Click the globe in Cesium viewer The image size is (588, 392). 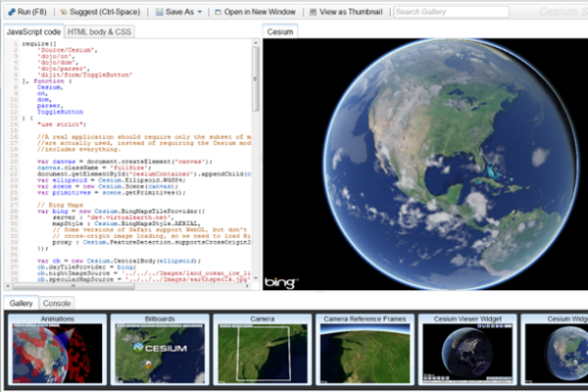pos(451,164)
